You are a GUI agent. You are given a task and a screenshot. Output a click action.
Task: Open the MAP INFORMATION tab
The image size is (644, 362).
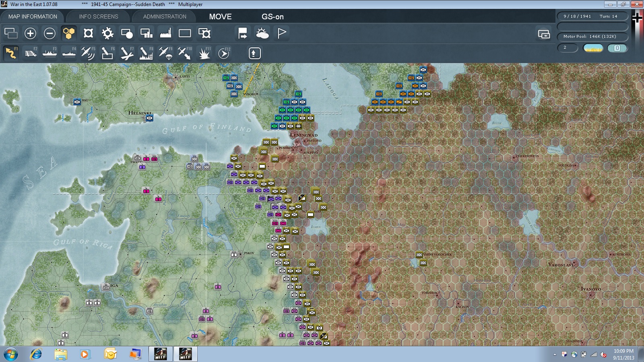[33, 16]
